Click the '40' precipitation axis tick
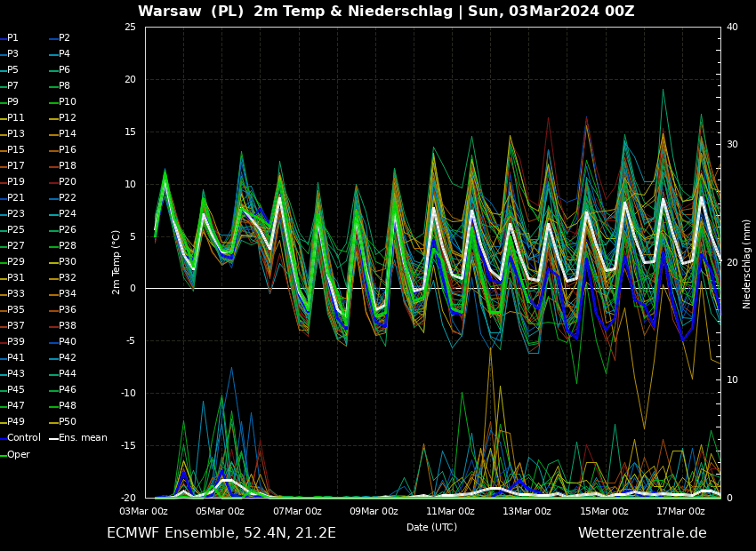Image resolution: width=756 pixels, height=551 pixels. coord(732,27)
